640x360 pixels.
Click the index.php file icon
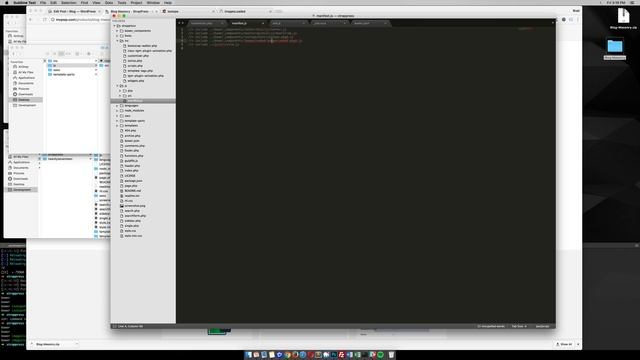(x=122, y=171)
